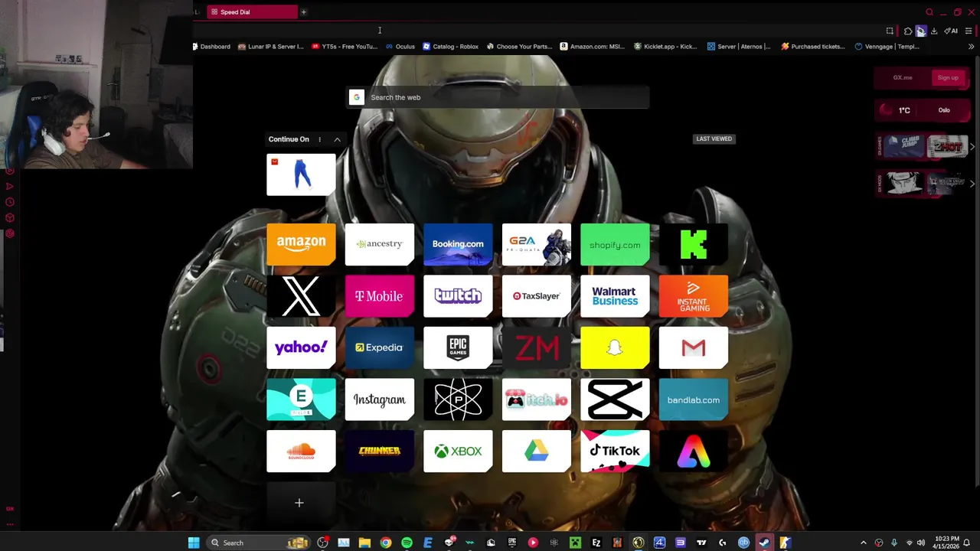Viewport: 980px width, 551px height.
Task: Open Continue On options menu
Action: [319, 139]
